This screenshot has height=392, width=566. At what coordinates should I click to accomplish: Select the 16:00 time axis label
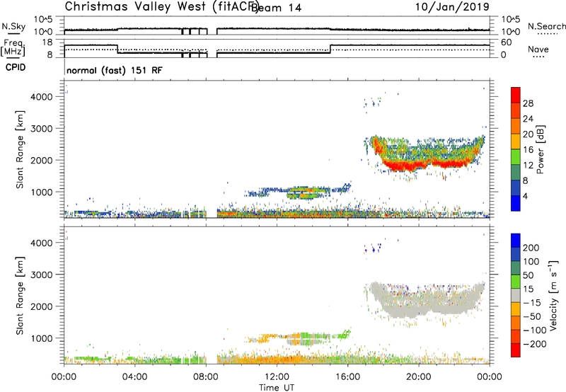click(x=347, y=377)
